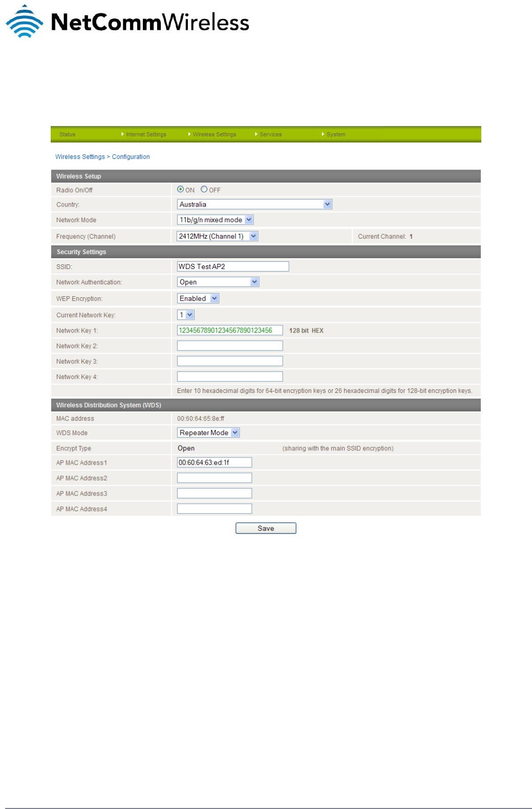Click the hexadecimal digits hint text
532x809 pixels.
pyautogui.click(x=325, y=391)
